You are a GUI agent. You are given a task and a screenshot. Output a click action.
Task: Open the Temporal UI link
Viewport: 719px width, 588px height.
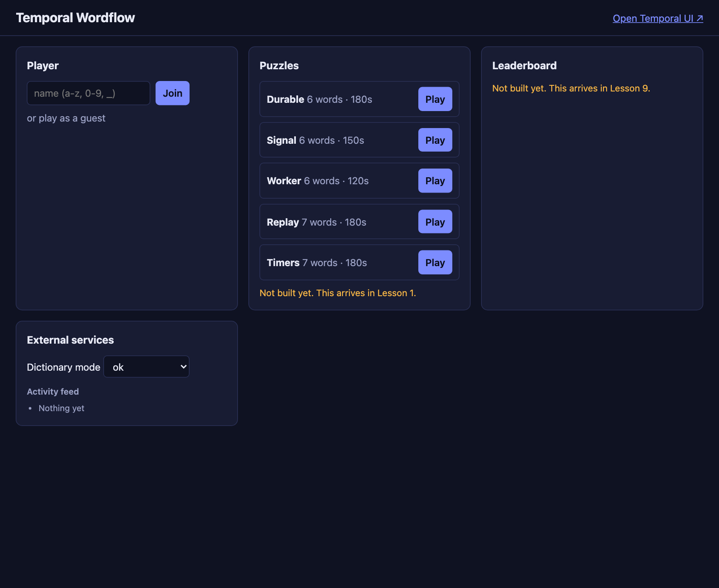point(658,18)
